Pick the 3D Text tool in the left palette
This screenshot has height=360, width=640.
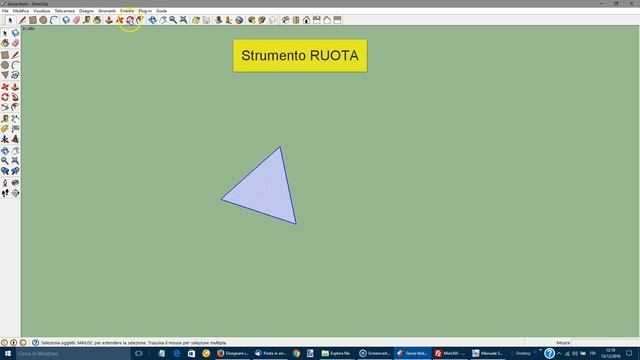pyautogui.click(x=15, y=139)
